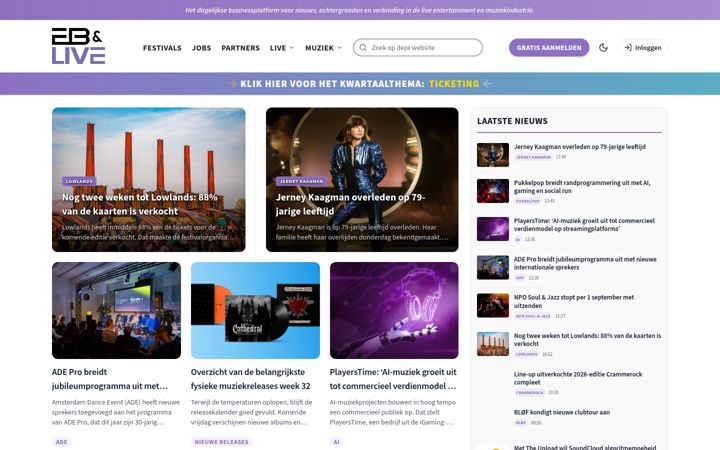Click the Inloggen button
Viewport: 720px width, 450px height.
(x=642, y=47)
